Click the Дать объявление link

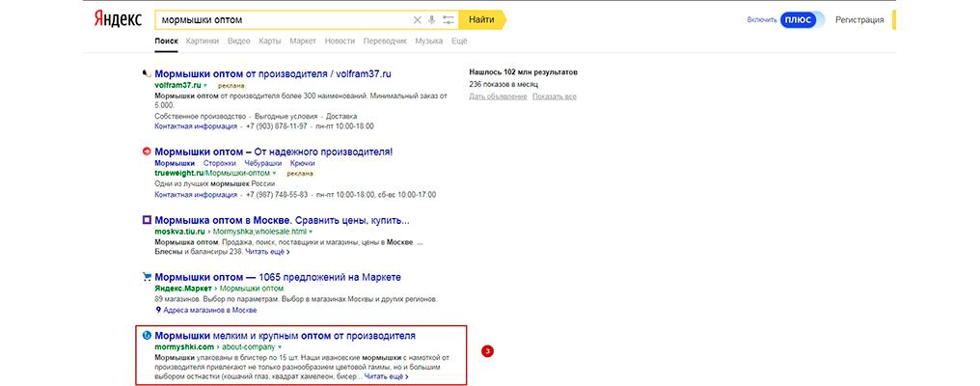tap(498, 96)
